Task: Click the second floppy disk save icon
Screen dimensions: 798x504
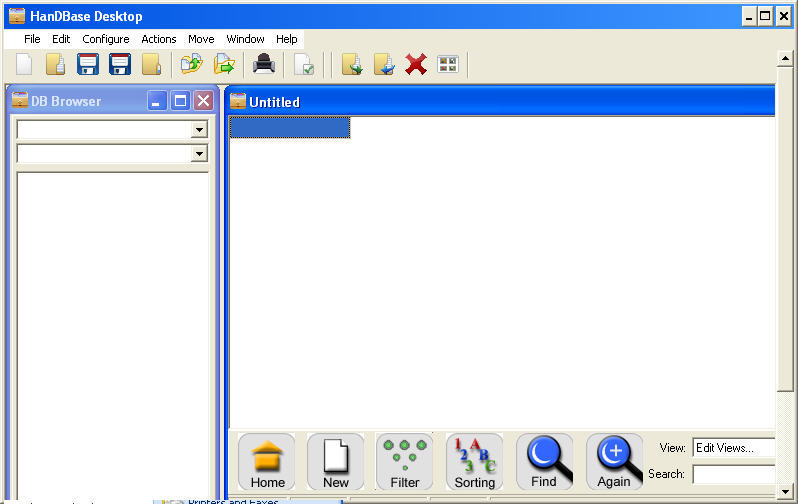Action: pos(120,65)
